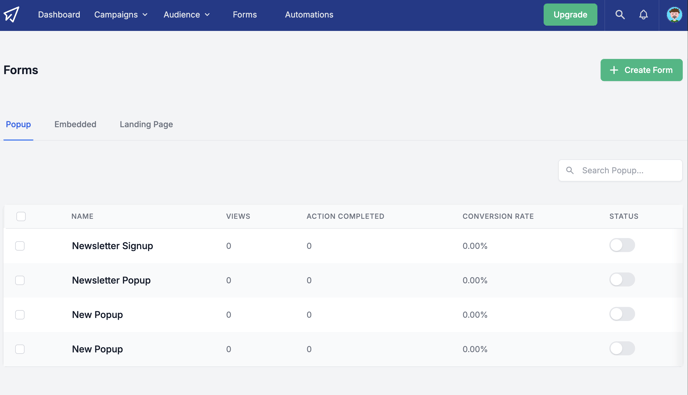Check the select-all checkbox in table header
This screenshot has width=688, height=395.
21,216
